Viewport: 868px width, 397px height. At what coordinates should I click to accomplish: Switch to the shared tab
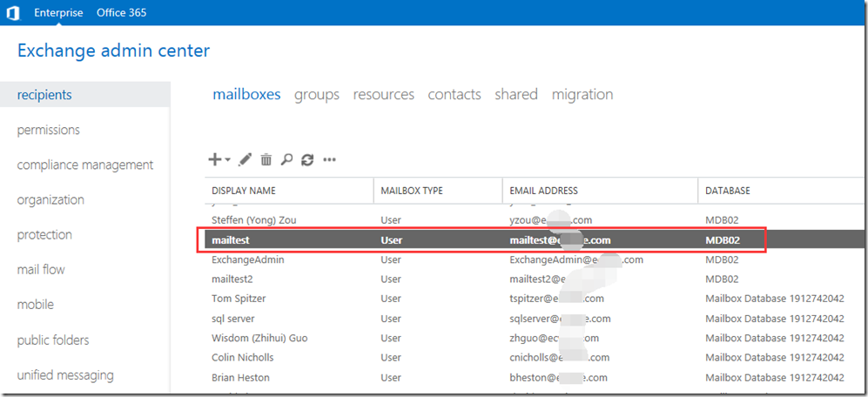516,95
